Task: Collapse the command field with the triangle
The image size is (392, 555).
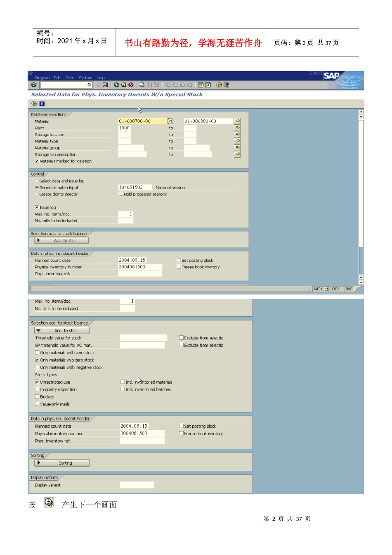Action: pyautogui.click(x=98, y=85)
